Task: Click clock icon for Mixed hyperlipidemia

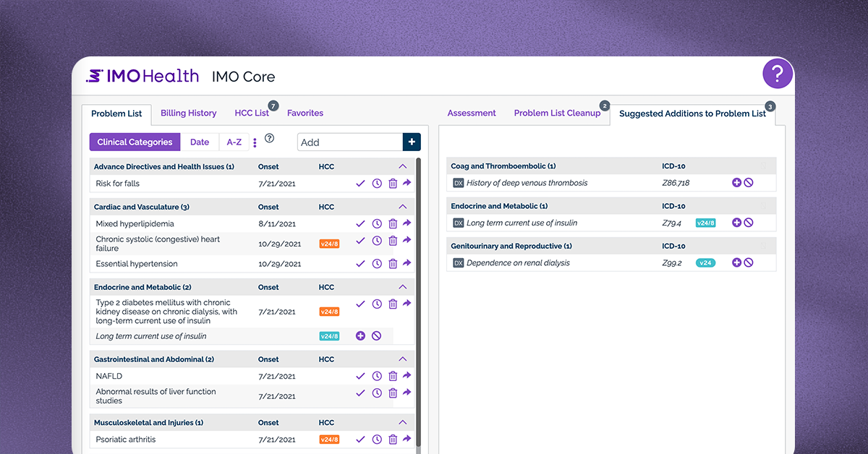Action: tap(377, 224)
